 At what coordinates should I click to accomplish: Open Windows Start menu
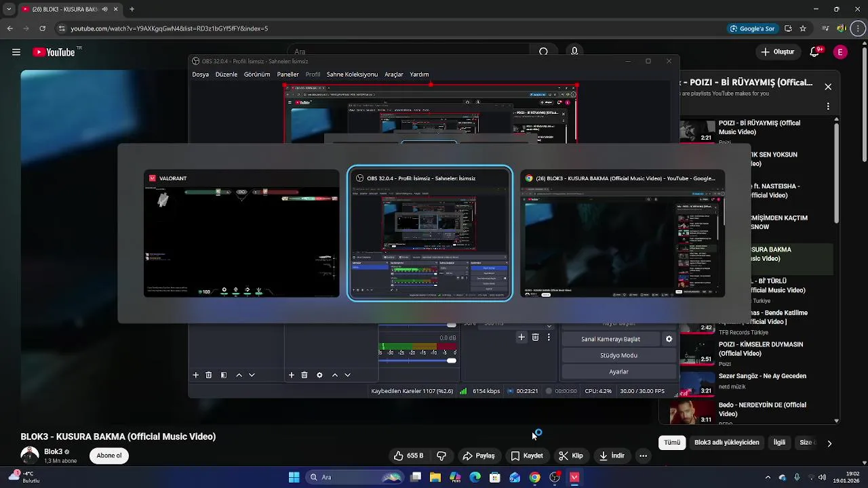(x=294, y=477)
